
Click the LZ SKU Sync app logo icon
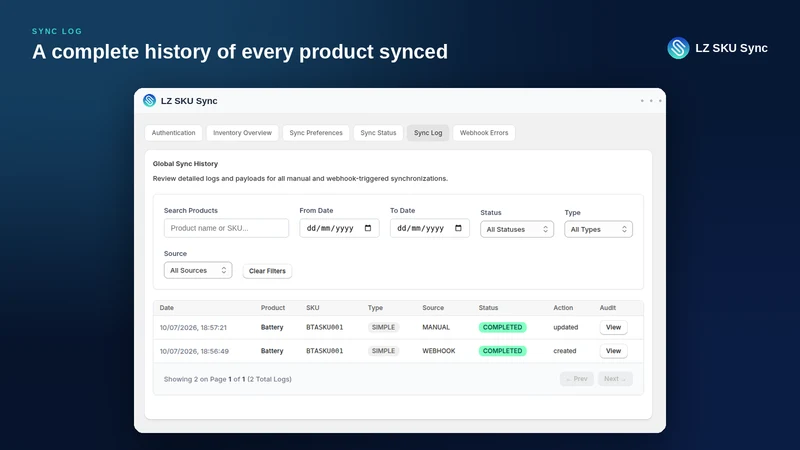[149, 101]
